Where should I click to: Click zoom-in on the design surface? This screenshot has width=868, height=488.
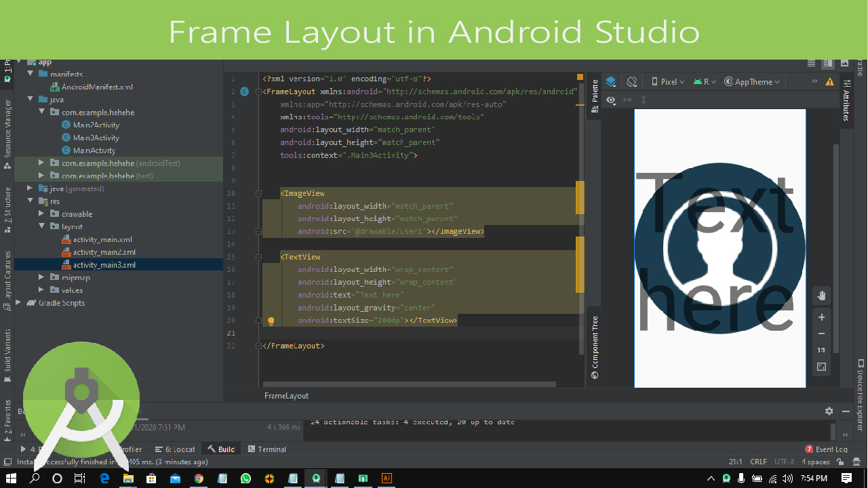click(x=821, y=317)
